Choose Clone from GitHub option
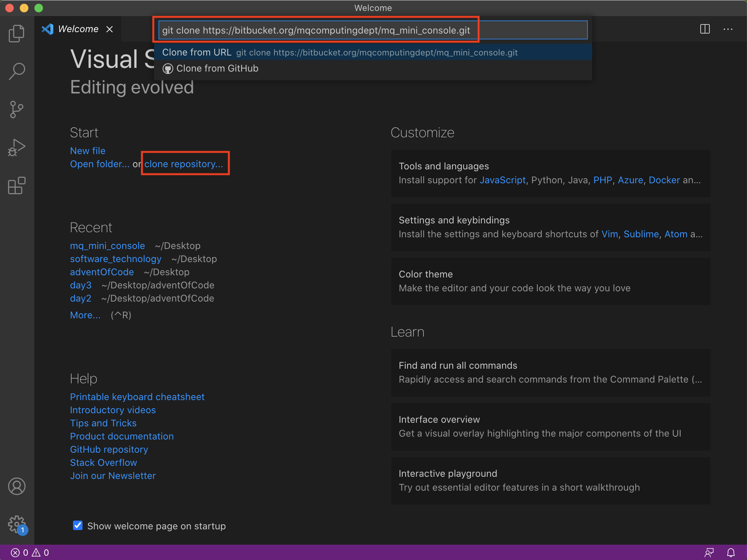This screenshot has width=747, height=560. point(373,69)
